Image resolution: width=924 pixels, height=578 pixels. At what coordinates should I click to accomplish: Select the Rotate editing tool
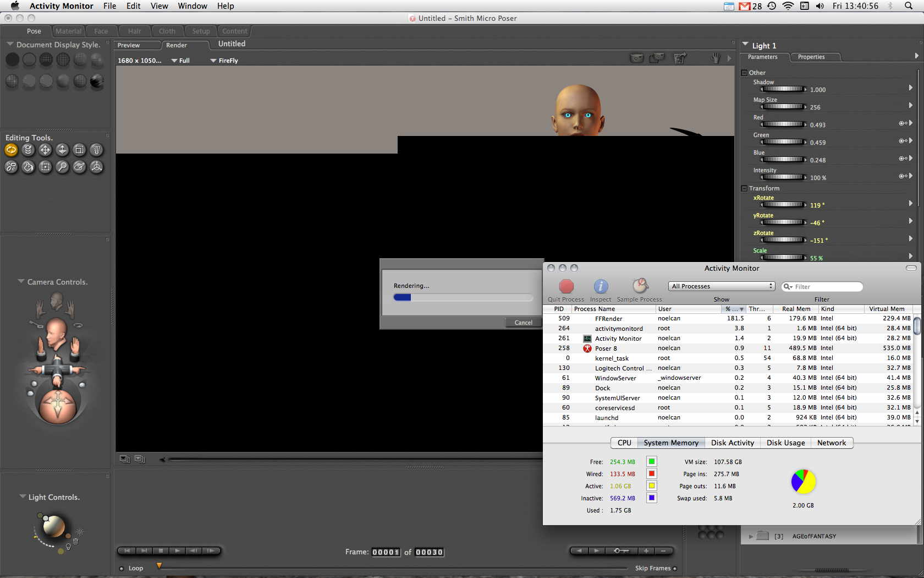pos(11,150)
